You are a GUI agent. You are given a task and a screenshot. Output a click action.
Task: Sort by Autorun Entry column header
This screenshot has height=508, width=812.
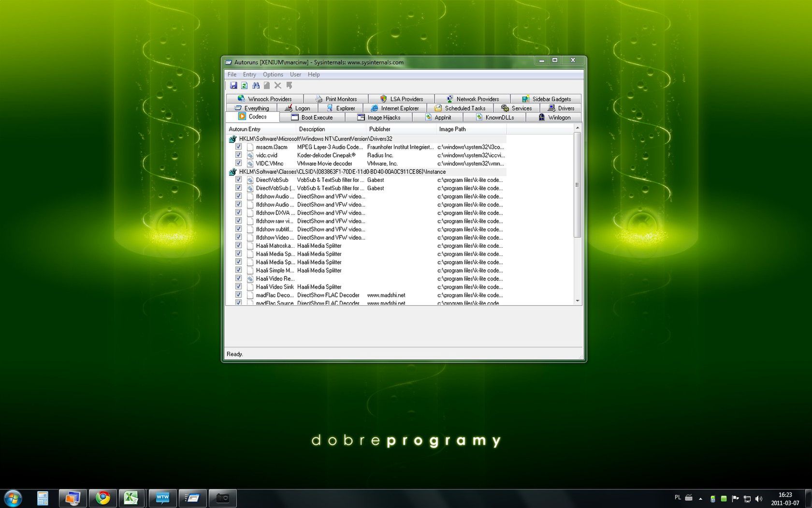click(x=261, y=129)
